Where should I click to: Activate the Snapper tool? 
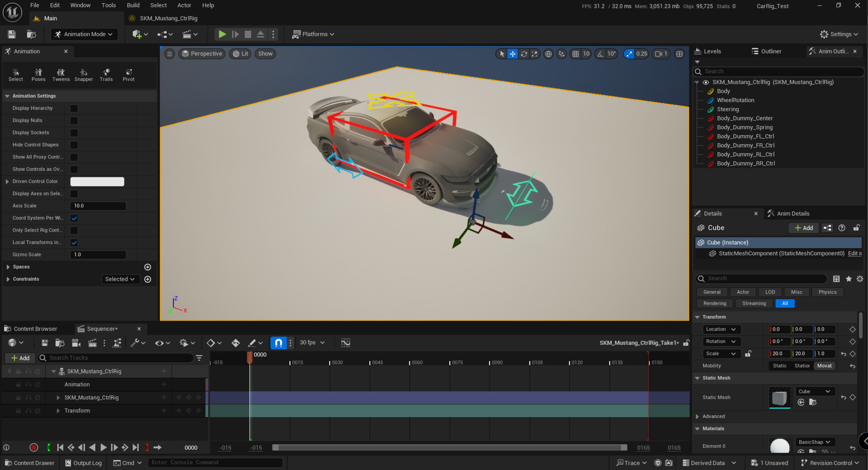pos(84,75)
